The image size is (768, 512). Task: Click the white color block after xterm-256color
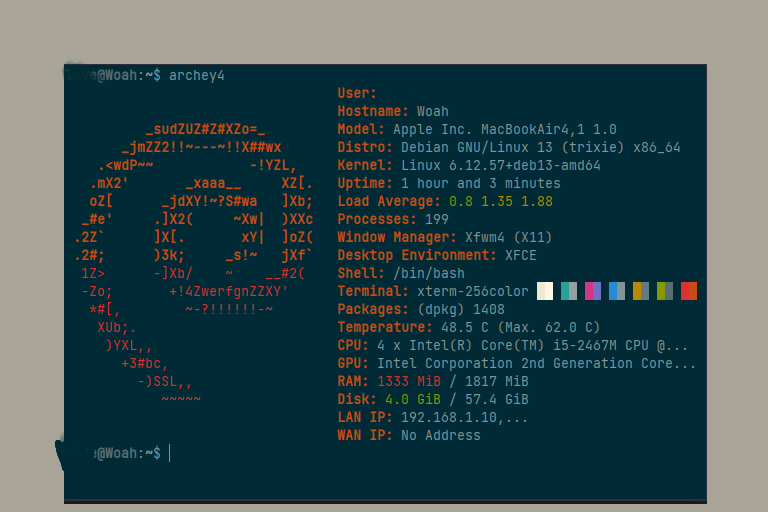pos(545,291)
